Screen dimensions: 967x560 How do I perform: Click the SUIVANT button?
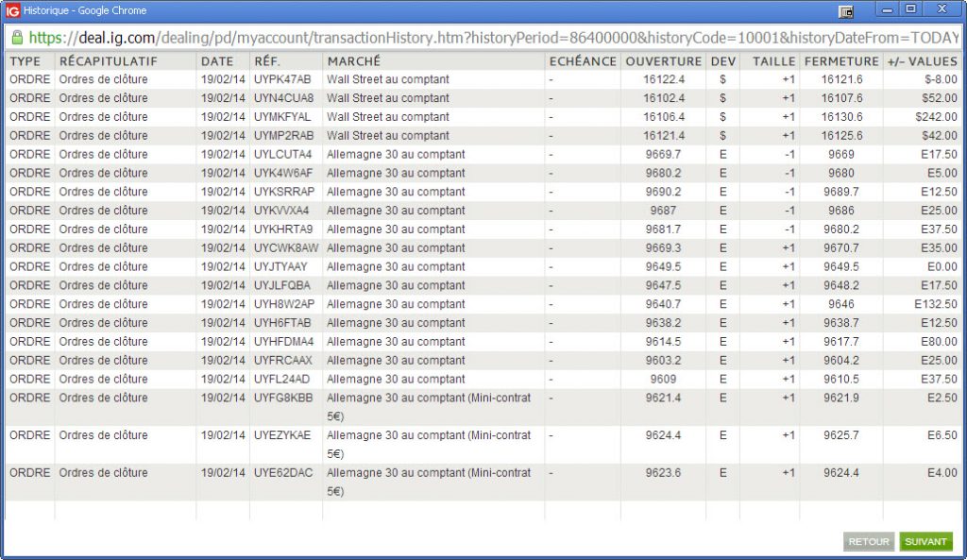pos(925,541)
